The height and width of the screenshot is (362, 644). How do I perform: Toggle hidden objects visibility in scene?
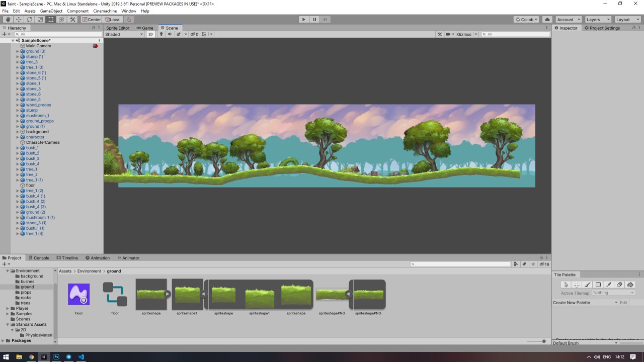click(x=194, y=34)
